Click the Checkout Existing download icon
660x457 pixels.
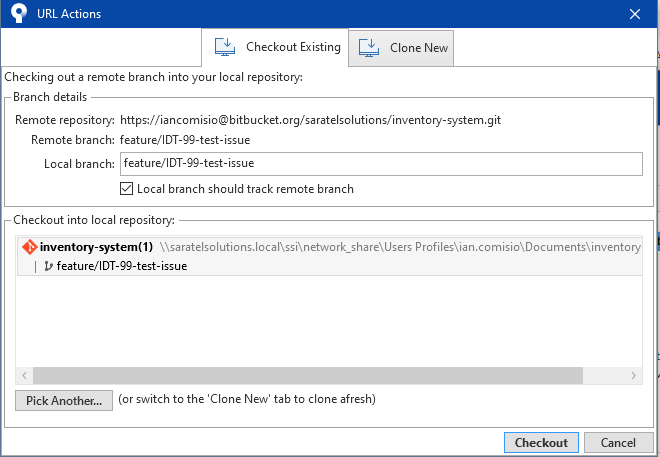(225, 47)
